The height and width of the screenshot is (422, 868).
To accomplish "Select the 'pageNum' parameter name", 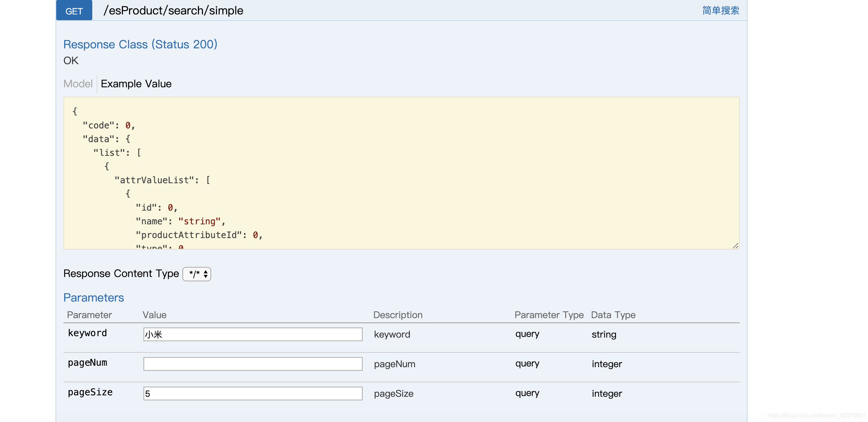I will (88, 362).
